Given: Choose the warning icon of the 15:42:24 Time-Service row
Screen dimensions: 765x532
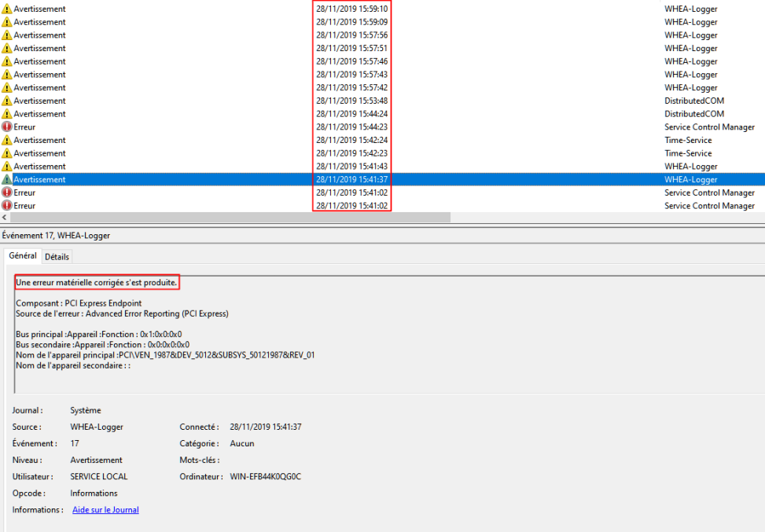Looking at the screenshot, I should pyautogui.click(x=7, y=141).
